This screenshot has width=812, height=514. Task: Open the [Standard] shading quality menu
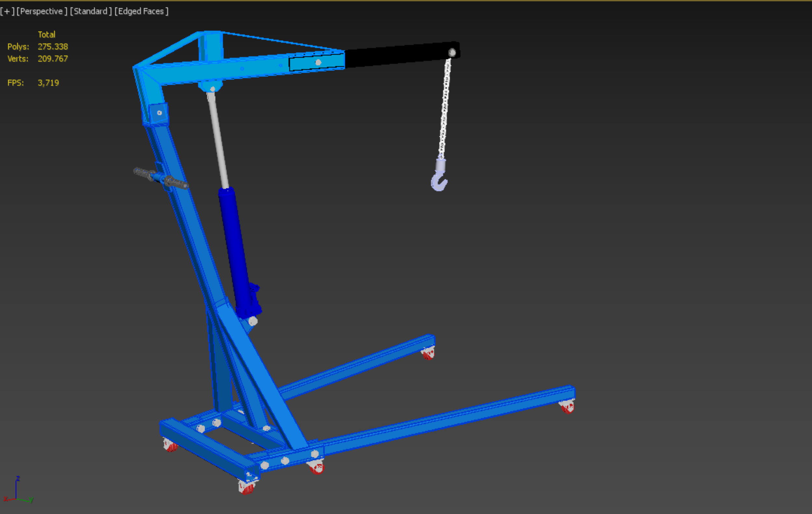[x=91, y=11]
